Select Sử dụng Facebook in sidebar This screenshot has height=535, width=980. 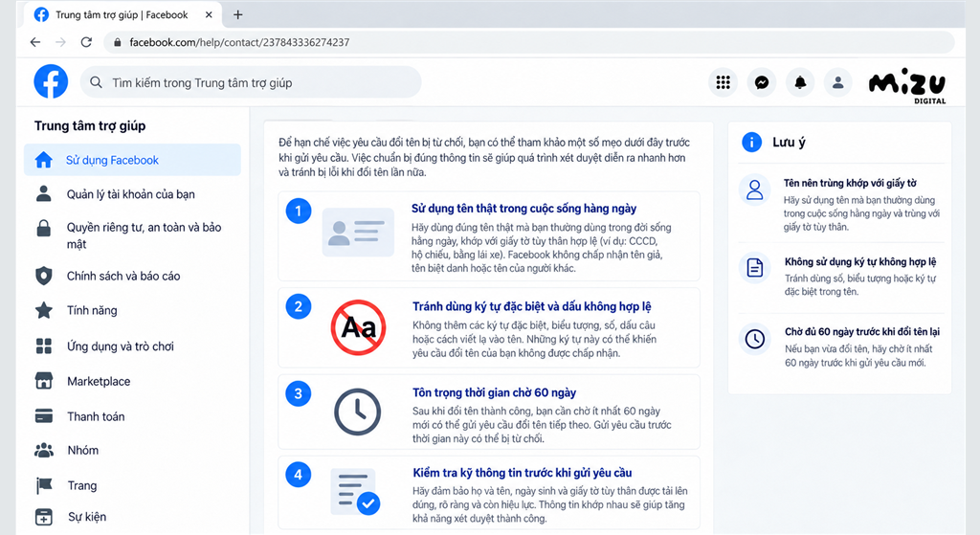[x=132, y=160]
